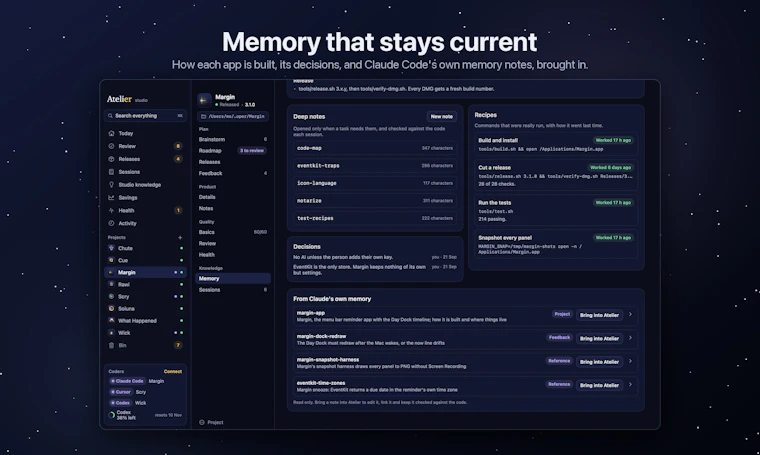Click the Cursor coder chip

pyautogui.click(x=121, y=392)
